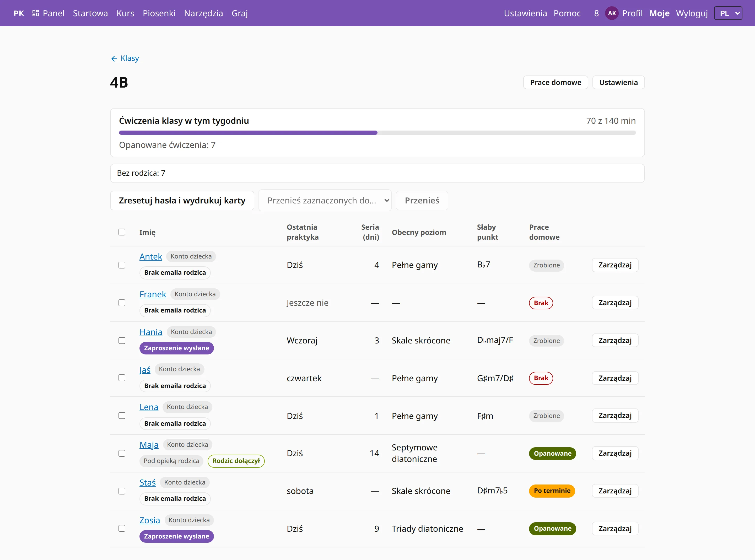The height and width of the screenshot is (560, 755).
Task: Check the box for Franek
Action: (x=122, y=303)
